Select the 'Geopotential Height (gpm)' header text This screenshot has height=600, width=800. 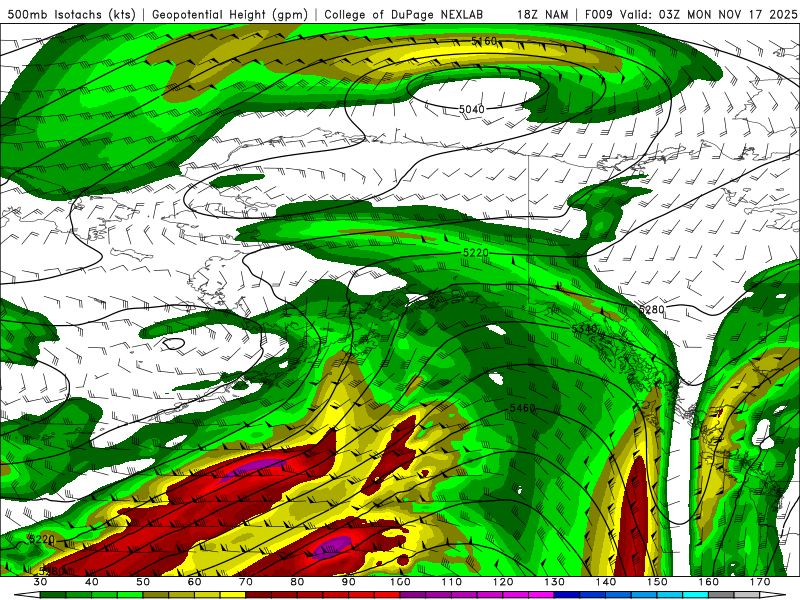pos(230,14)
